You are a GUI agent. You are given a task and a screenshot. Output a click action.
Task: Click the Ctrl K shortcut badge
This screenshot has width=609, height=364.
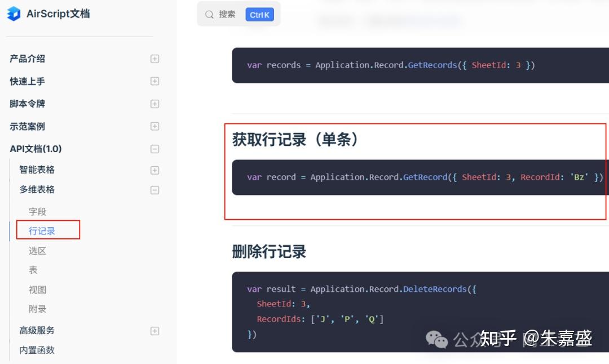[259, 15]
